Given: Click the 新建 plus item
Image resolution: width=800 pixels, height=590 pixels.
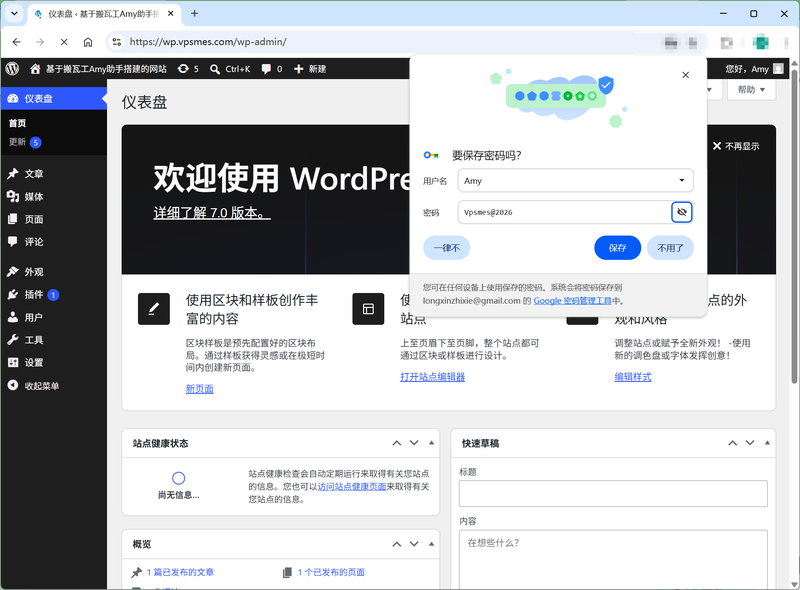Looking at the screenshot, I should pos(310,69).
